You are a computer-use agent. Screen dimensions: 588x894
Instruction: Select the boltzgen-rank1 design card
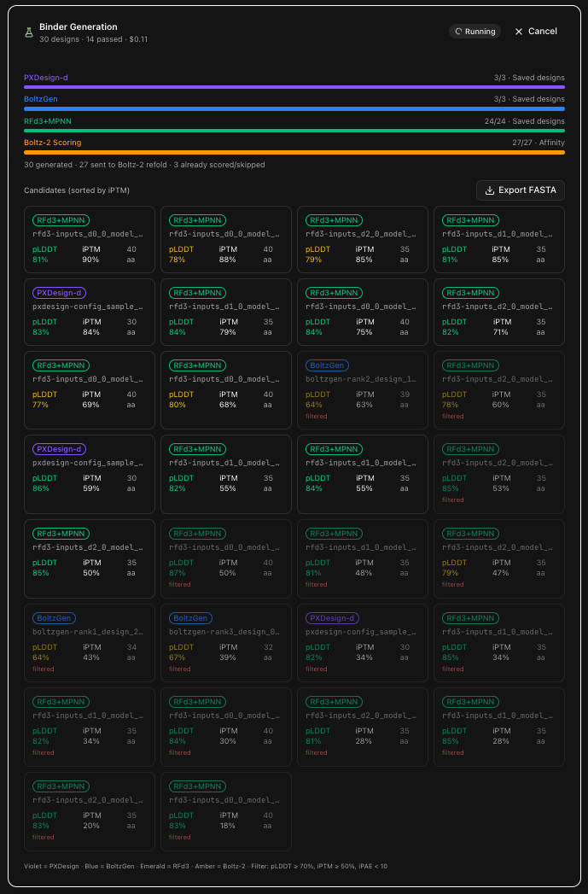[90, 643]
